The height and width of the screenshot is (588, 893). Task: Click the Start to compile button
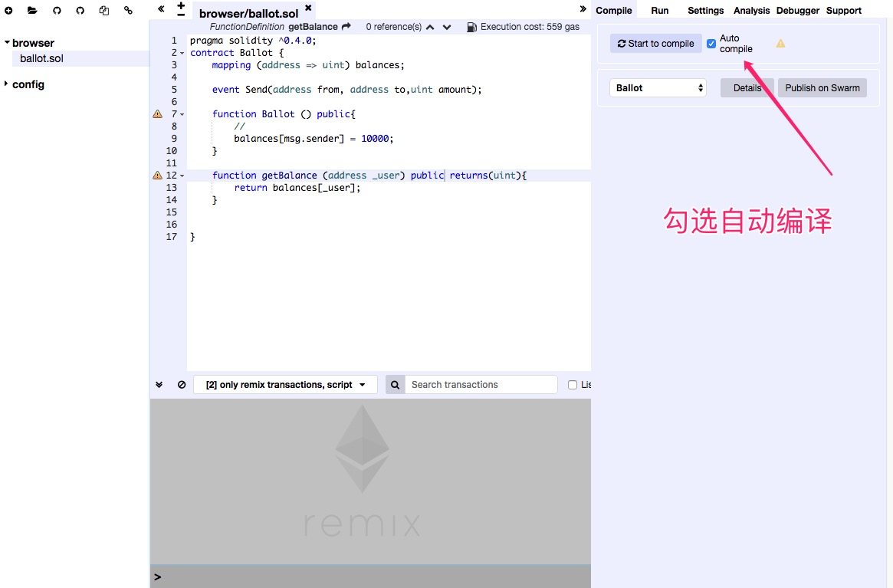pyautogui.click(x=655, y=43)
